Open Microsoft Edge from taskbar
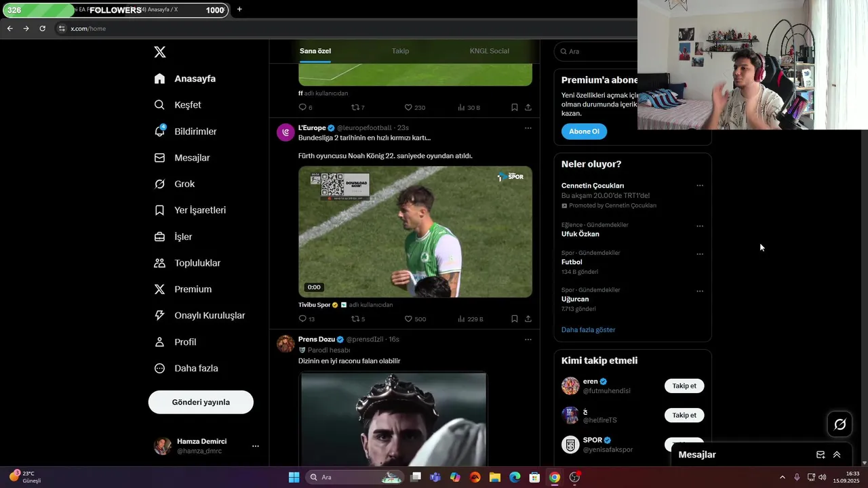 515,477
